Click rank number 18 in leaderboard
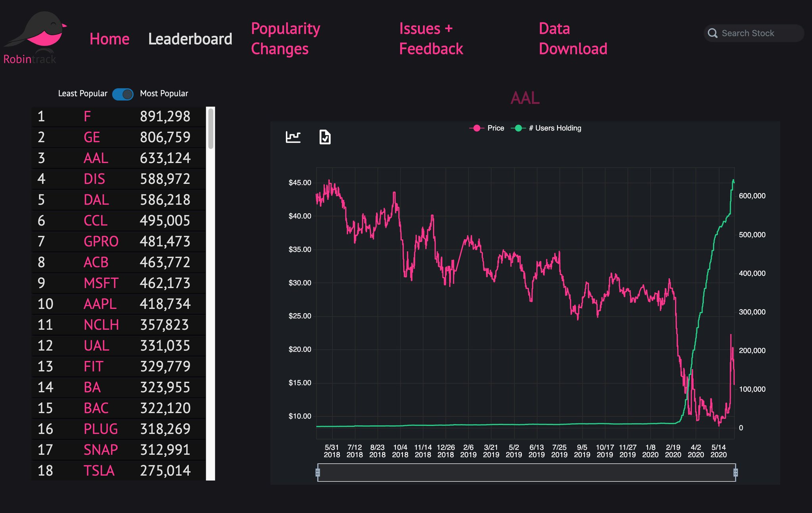Viewport: 812px width, 513px height. (45, 471)
